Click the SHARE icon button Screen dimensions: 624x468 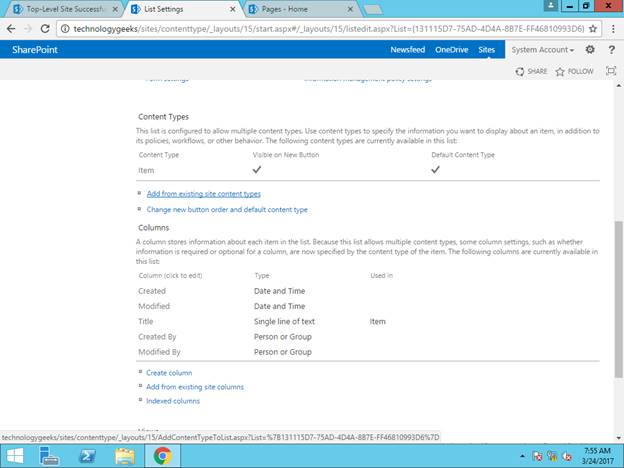(x=531, y=72)
